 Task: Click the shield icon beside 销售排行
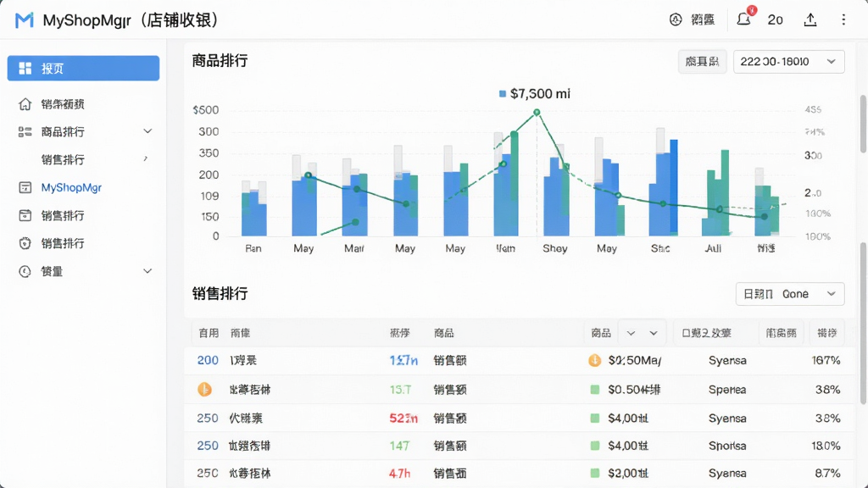[x=25, y=243]
